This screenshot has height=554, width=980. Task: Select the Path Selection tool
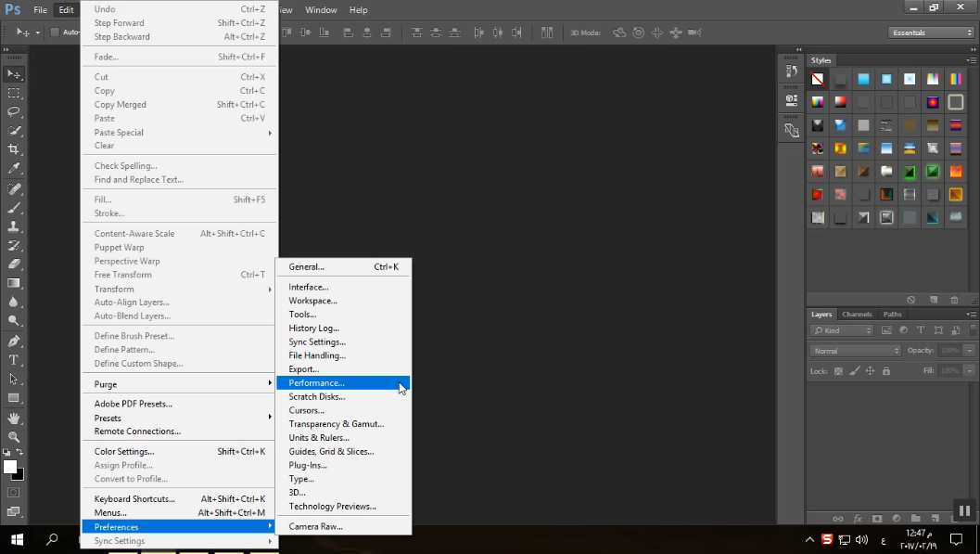tap(14, 379)
